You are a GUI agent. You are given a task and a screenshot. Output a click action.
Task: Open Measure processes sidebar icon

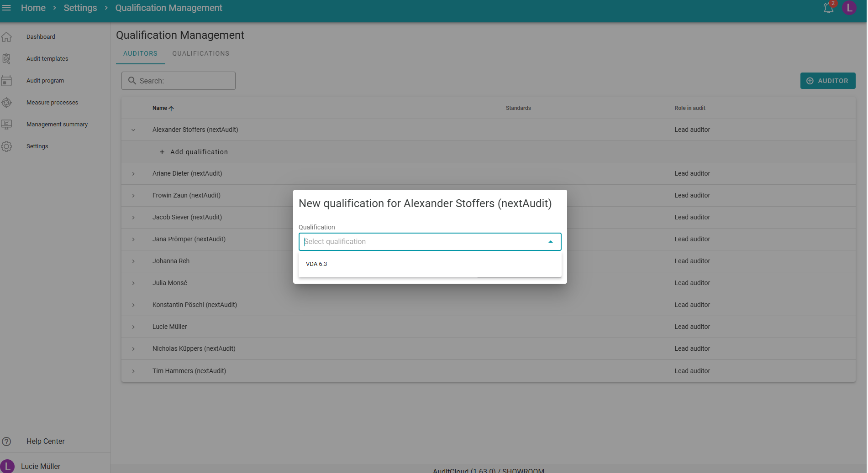point(6,103)
